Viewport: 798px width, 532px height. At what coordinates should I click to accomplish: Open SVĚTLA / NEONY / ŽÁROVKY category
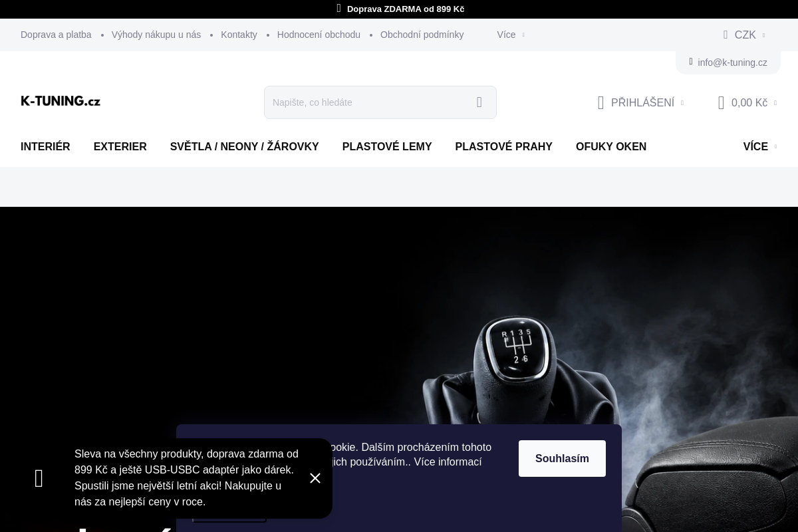coord(245,146)
